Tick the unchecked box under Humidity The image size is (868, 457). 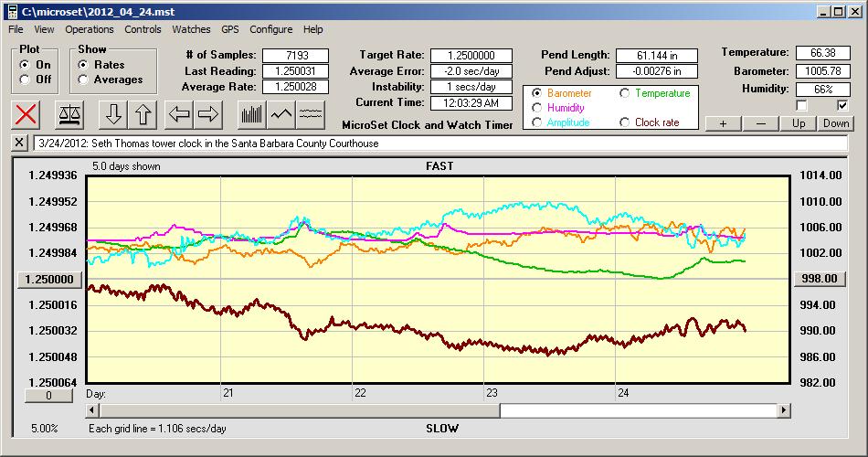[x=801, y=105]
